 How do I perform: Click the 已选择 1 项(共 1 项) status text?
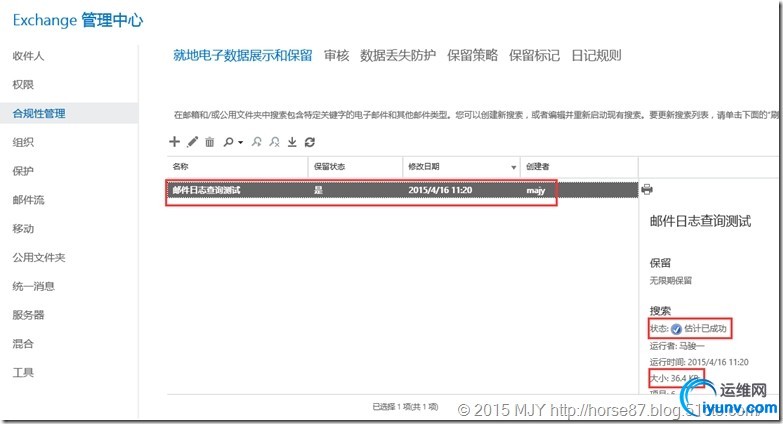405,407
